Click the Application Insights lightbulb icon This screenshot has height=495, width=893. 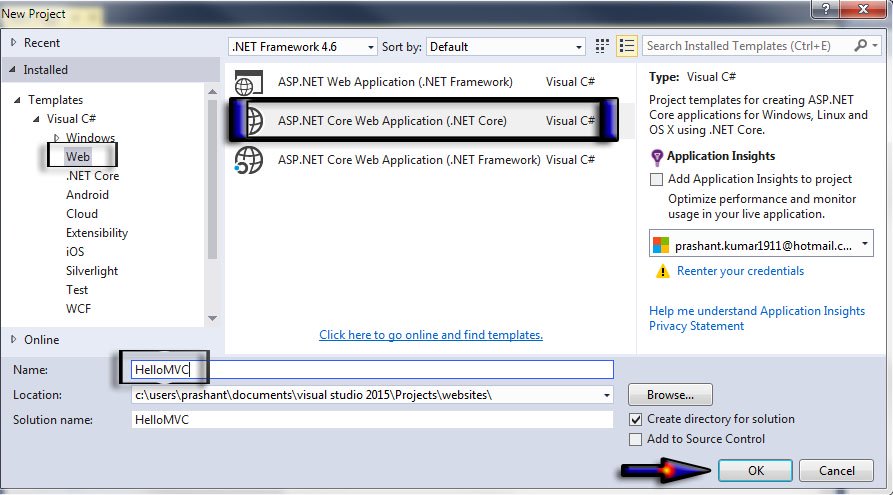tap(657, 157)
